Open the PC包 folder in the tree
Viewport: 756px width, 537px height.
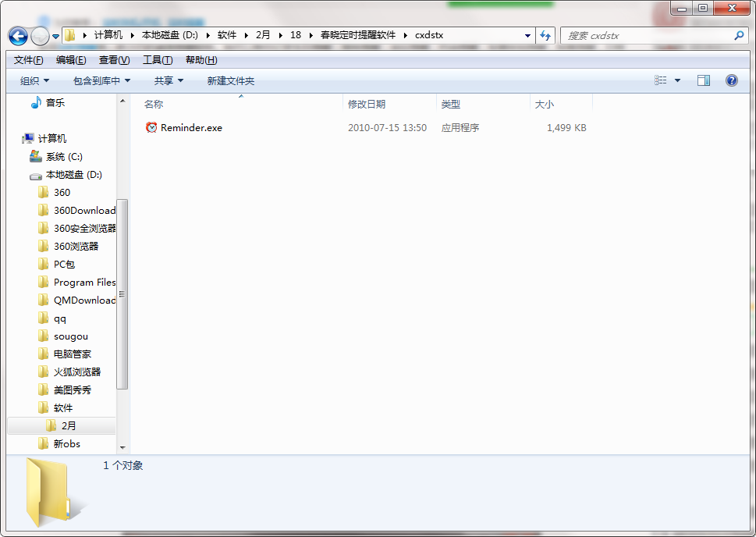click(x=64, y=265)
